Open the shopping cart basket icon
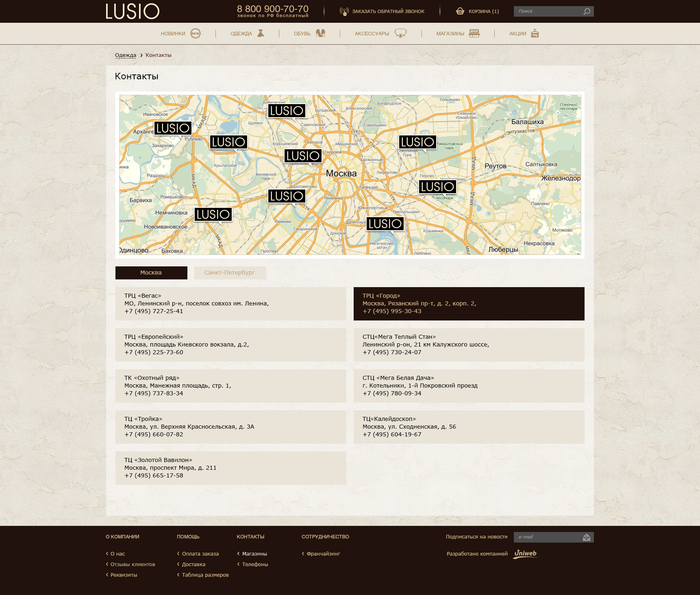 [460, 11]
